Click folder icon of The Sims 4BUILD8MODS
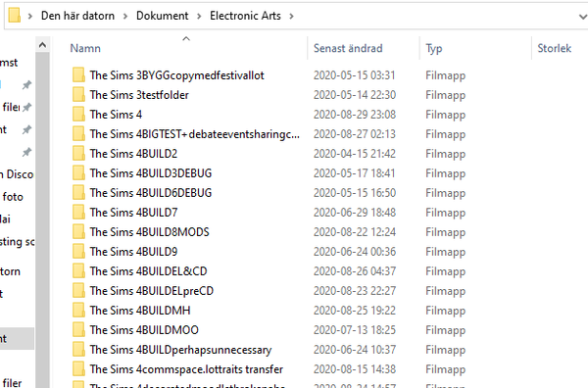The width and height of the screenshot is (588, 388). click(78, 231)
